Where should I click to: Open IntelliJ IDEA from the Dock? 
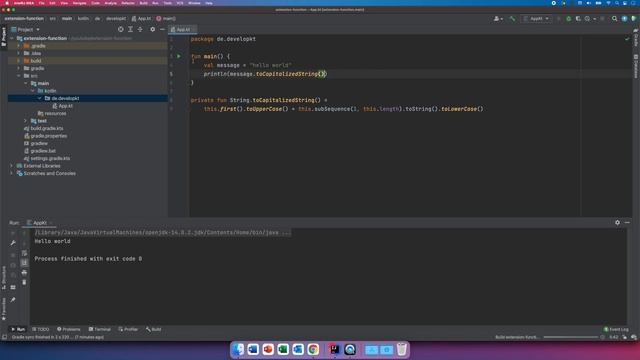tap(335, 349)
